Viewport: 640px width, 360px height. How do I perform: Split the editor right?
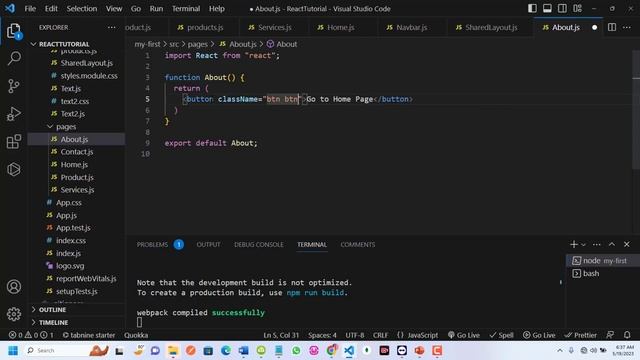[x=612, y=27]
